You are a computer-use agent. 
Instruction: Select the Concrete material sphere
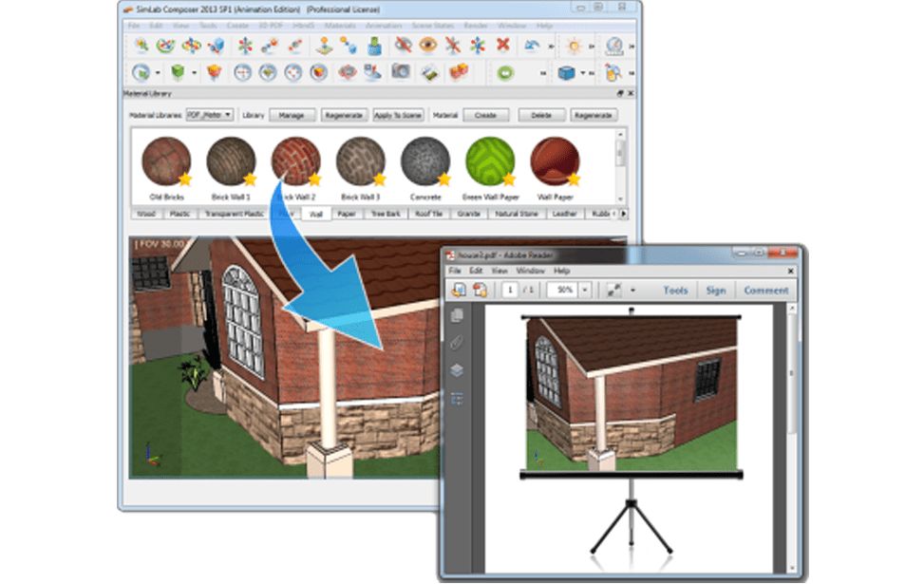point(425,161)
